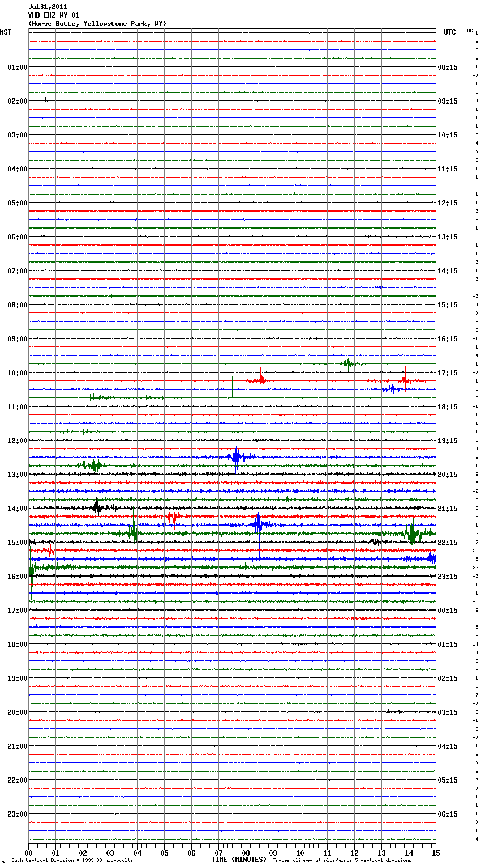481x868 pixels.
Task: Select the 02:00 MST time label
Action: [17, 101]
